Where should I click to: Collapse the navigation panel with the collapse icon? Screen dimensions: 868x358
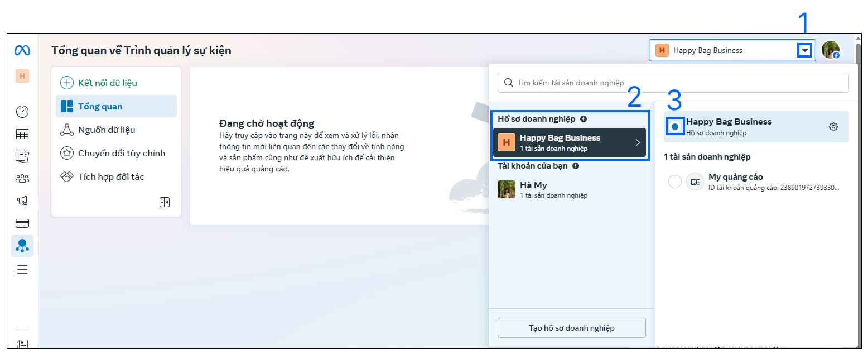point(165,202)
